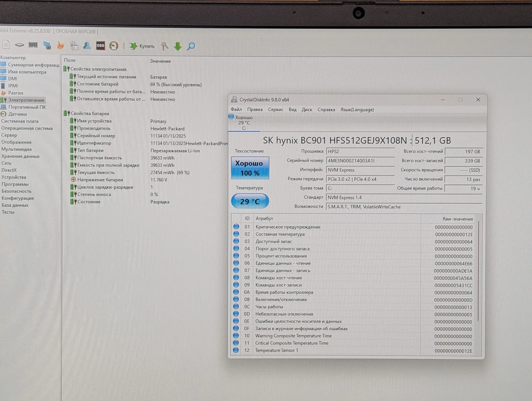The height and width of the screenshot is (401, 532).
Task: Click the green download arrow icon
Action: (178, 46)
